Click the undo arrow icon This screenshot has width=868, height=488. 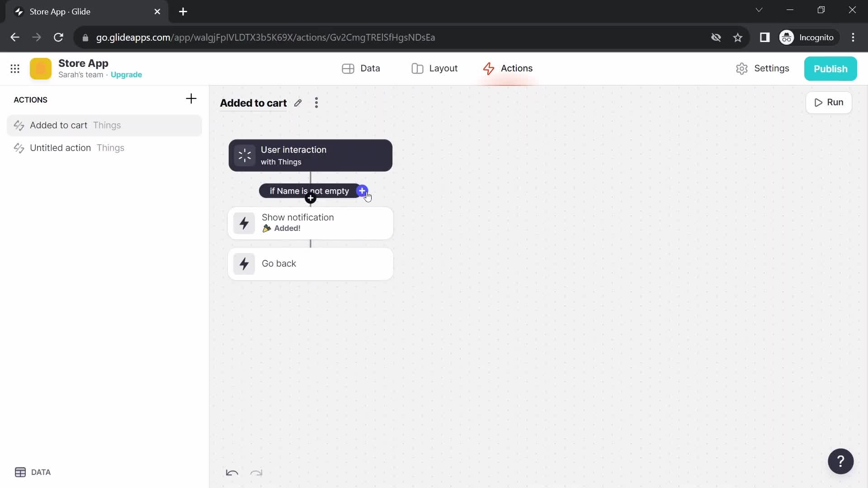232,473
